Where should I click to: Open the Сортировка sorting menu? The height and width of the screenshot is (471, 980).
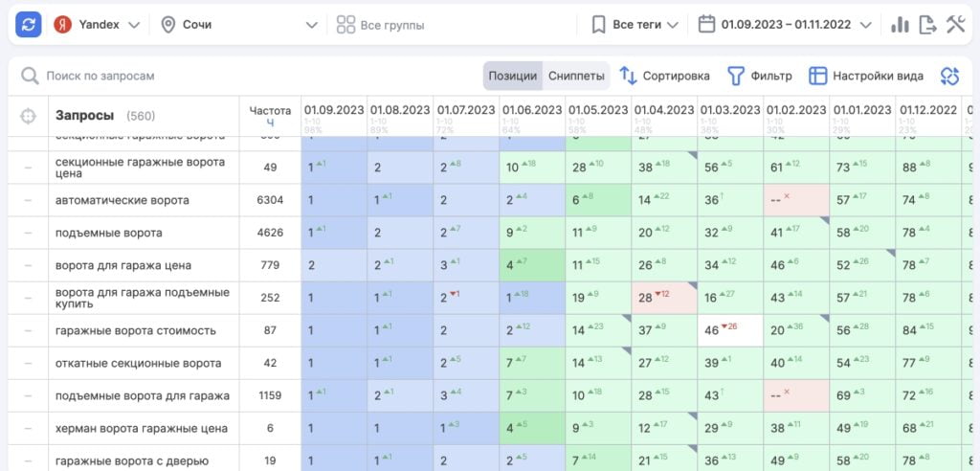pyautogui.click(x=665, y=76)
